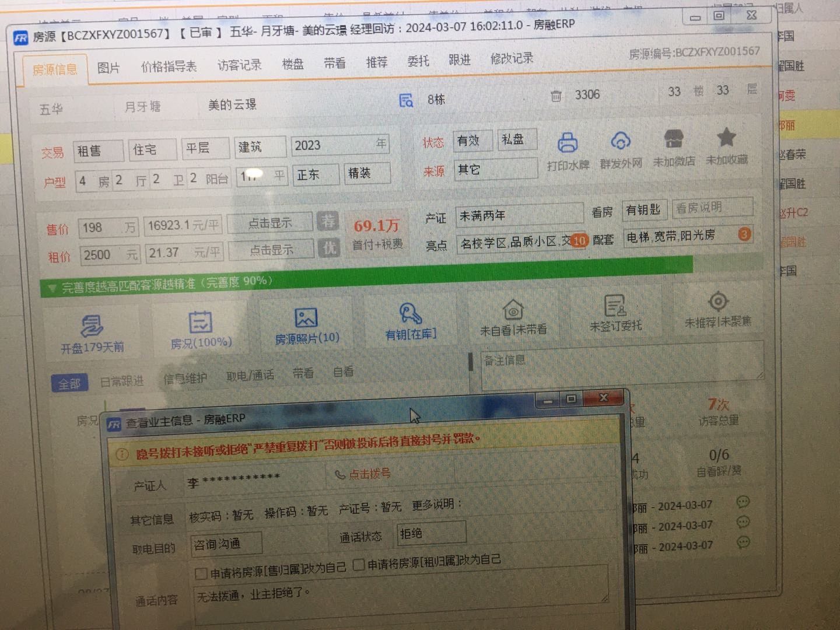This screenshot has width=840, height=630.
Task: Select the 全部 follow-up filter
Action: coord(69,383)
